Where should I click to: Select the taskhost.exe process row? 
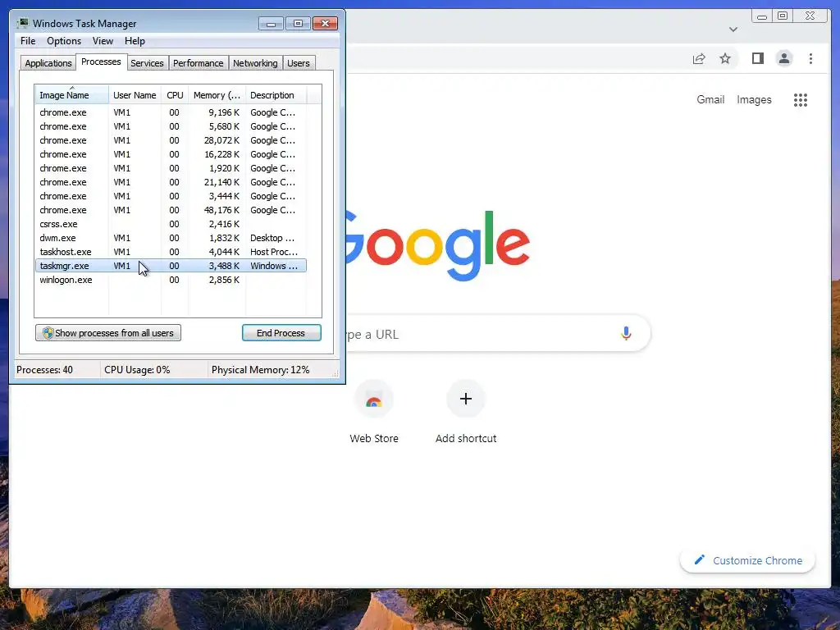point(171,252)
